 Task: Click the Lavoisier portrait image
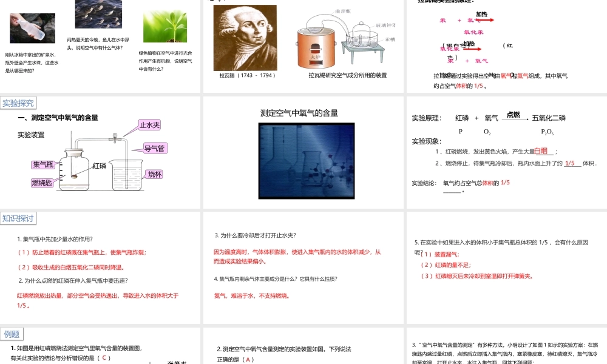pos(245,38)
